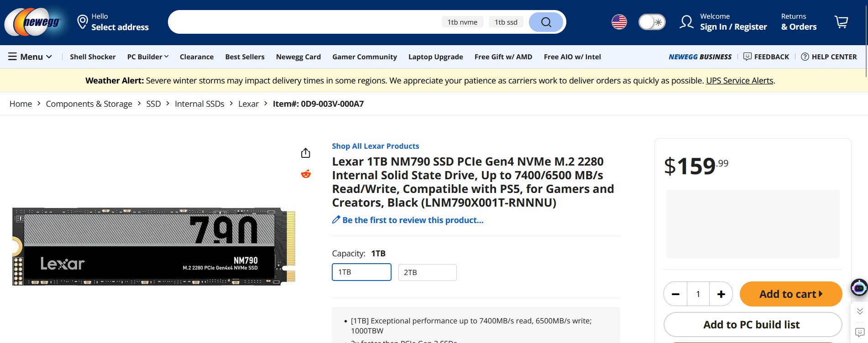Screen dimensions: 868x343
Task: Open the chat assistant robot icon
Action: (859, 288)
